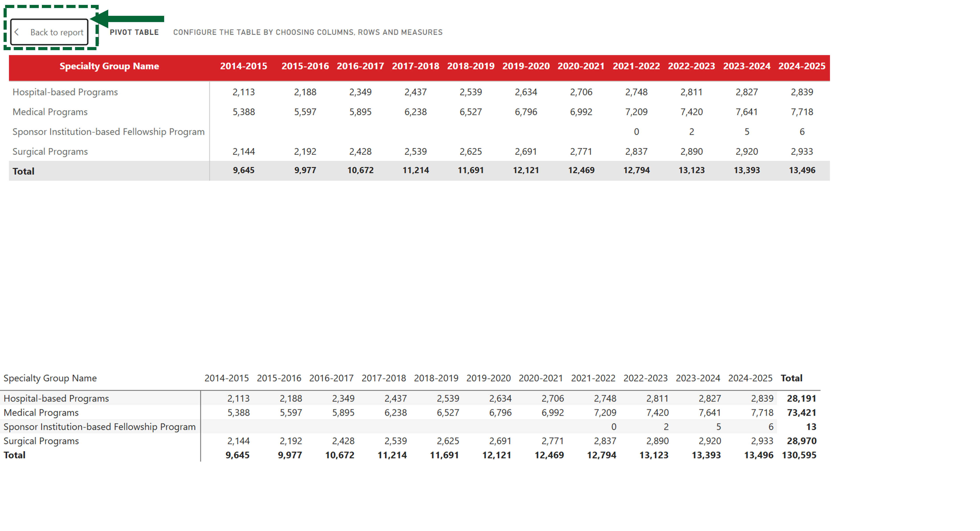Select Sponsor Institution-based Fellowship Program in lower table
Screen dimensions: 980x531
point(99,427)
